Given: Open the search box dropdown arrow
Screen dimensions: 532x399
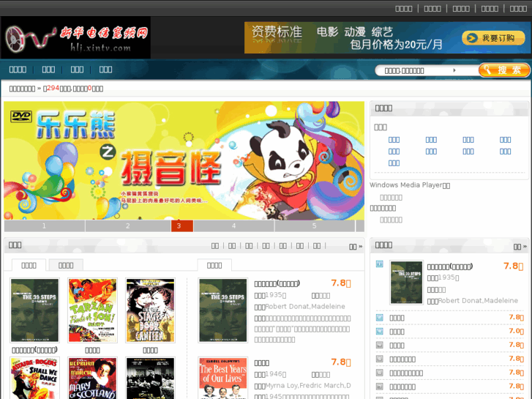Looking at the screenshot, I should tap(454, 70).
